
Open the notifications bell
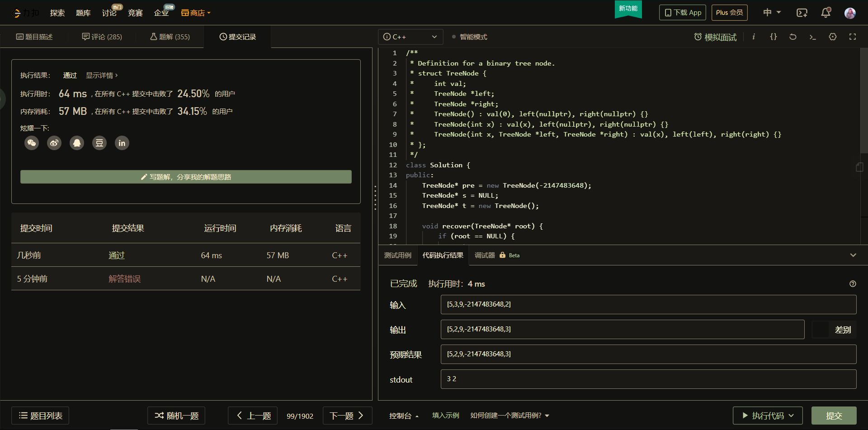coord(826,13)
